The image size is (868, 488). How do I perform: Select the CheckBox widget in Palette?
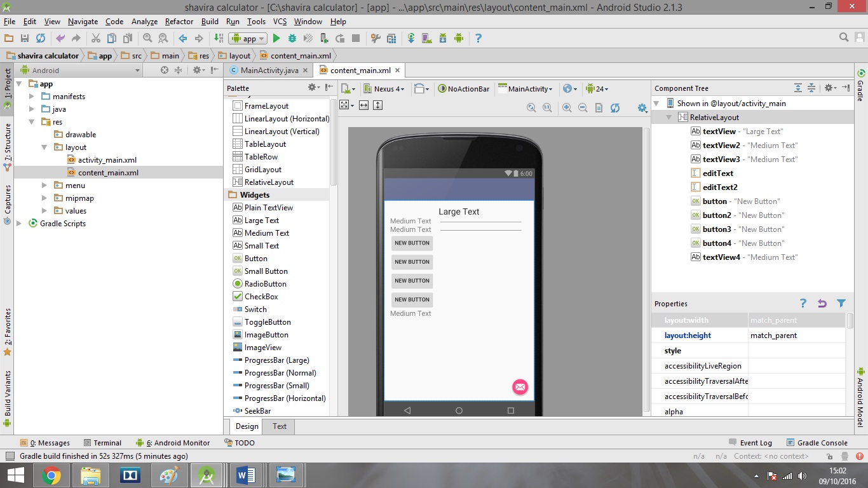[261, 297]
